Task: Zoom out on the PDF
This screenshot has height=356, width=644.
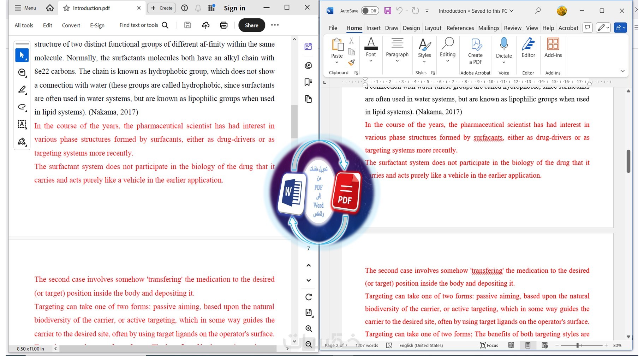Action: click(309, 344)
